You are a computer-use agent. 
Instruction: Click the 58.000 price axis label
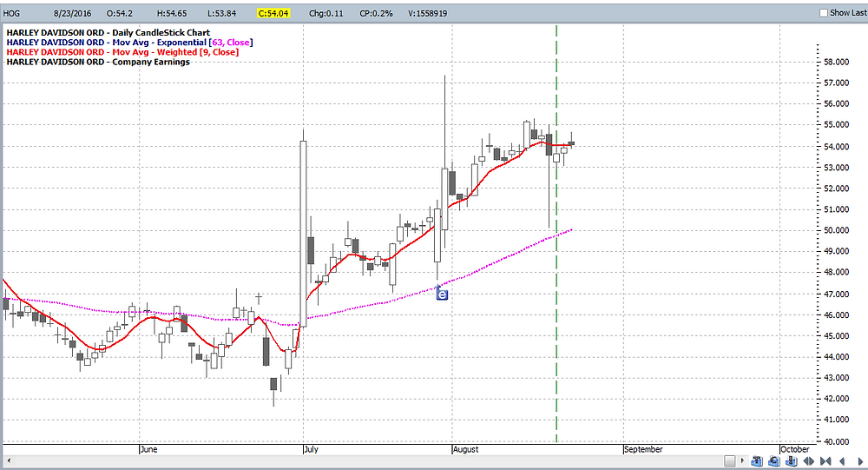coord(837,62)
